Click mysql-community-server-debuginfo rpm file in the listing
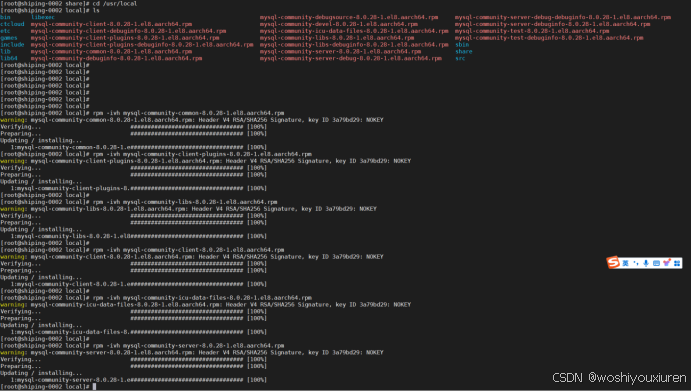This screenshot has width=691, height=392. pyautogui.click(x=553, y=24)
